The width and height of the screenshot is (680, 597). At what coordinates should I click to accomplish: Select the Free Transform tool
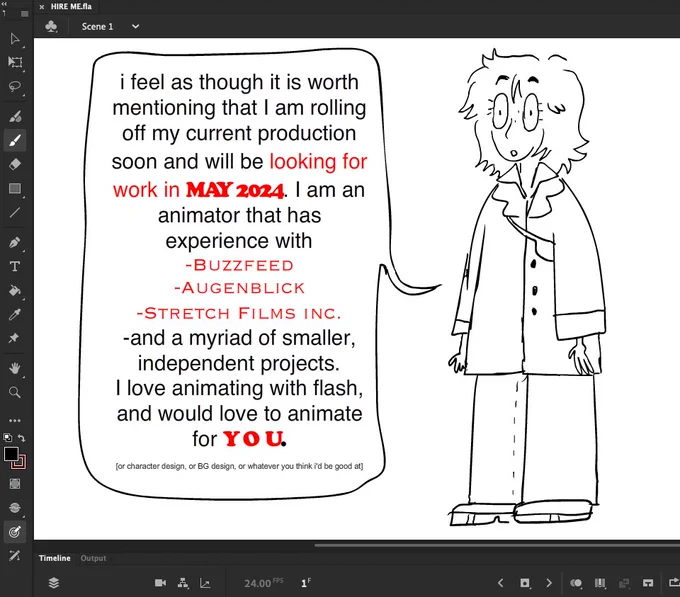[15, 62]
